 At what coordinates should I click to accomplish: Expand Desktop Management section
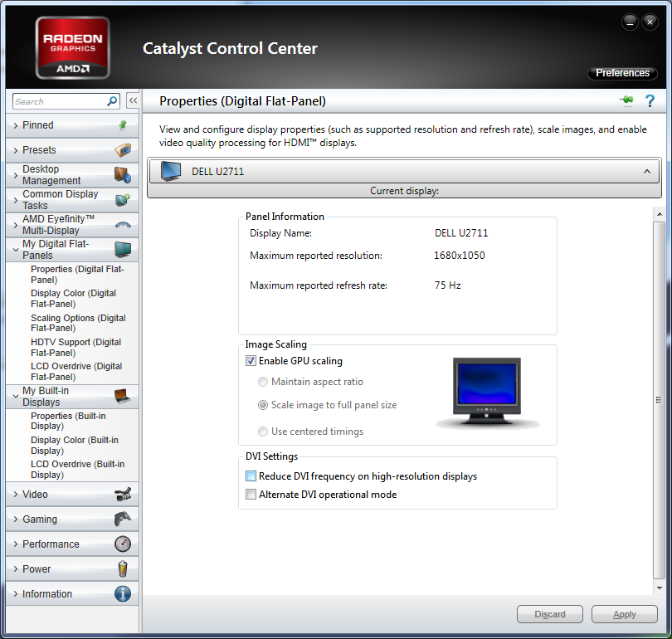tap(72, 175)
